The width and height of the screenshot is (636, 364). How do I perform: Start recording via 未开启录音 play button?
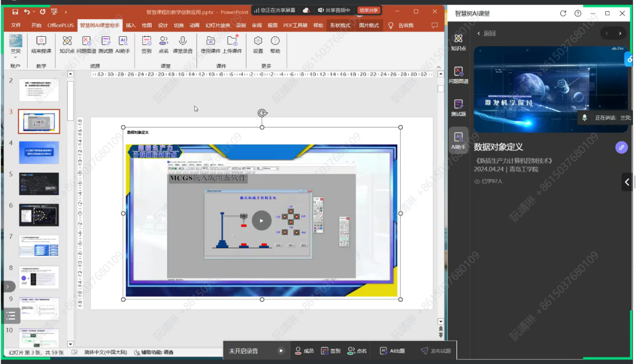281,351
